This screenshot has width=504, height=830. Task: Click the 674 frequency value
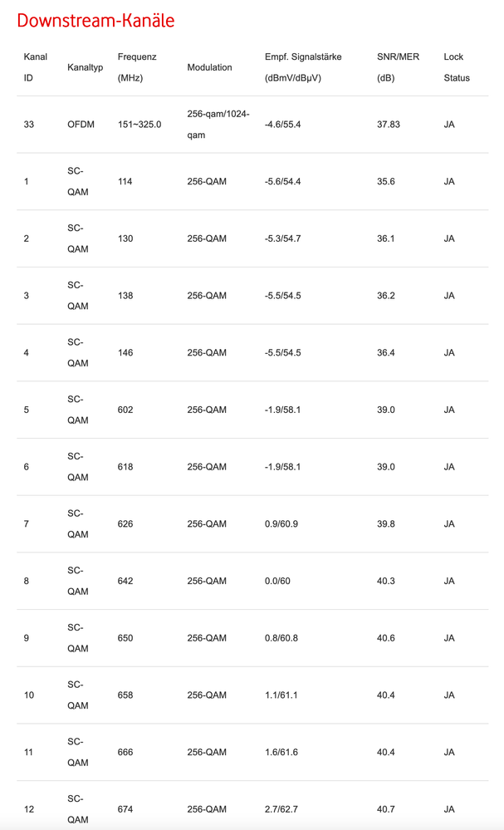(x=125, y=808)
